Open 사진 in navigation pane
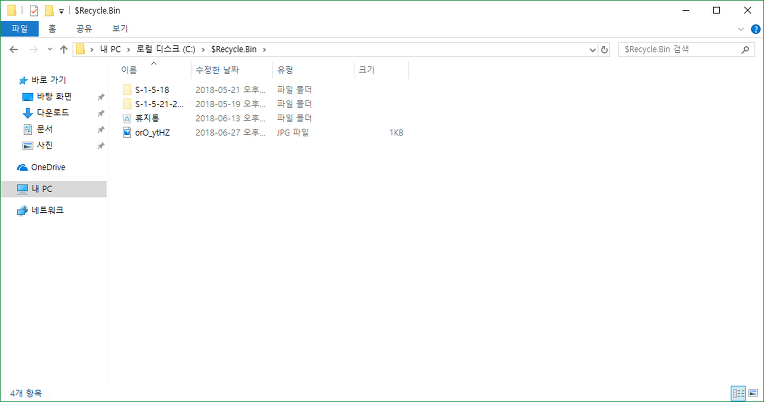The image size is (764, 402). tap(44, 145)
